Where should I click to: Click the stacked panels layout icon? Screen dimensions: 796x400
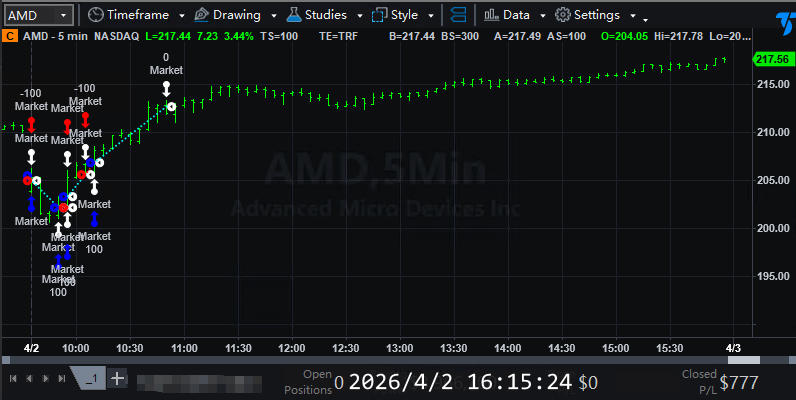457,15
